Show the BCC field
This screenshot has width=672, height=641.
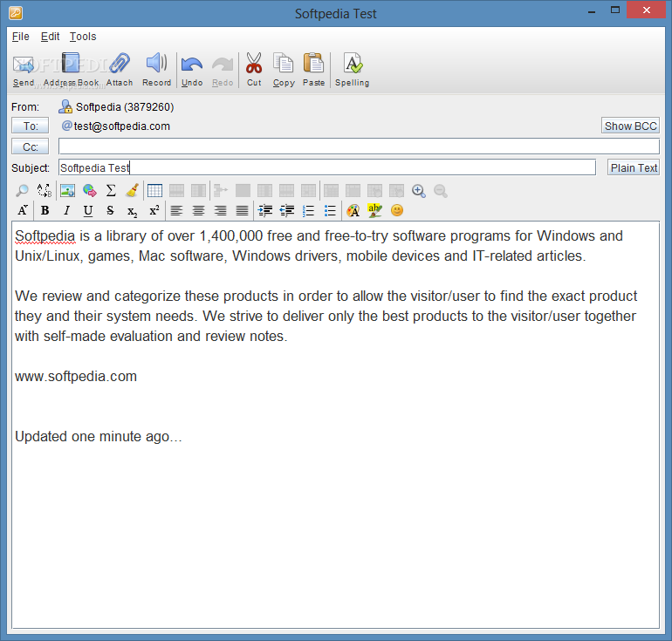[x=630, y=126]
